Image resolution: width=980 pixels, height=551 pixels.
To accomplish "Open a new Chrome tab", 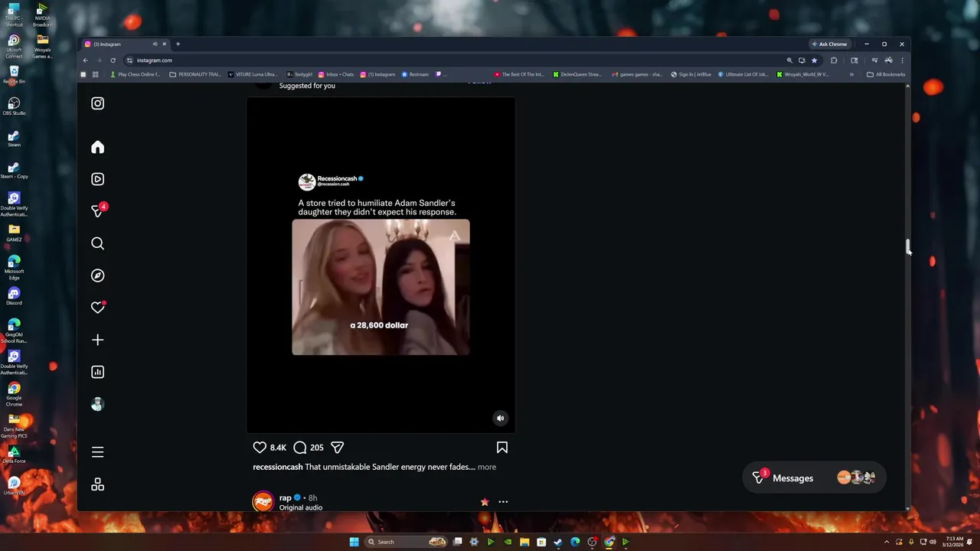I will 178,44.
